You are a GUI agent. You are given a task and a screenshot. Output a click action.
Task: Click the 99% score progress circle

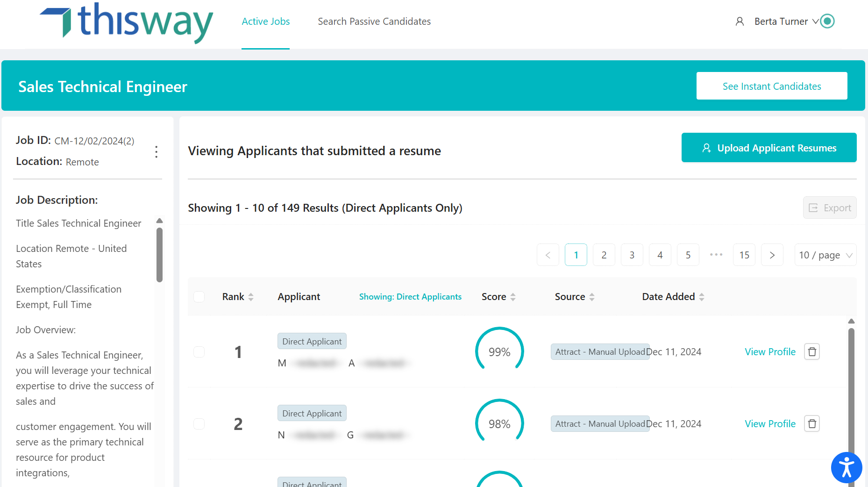coord(499,351)
